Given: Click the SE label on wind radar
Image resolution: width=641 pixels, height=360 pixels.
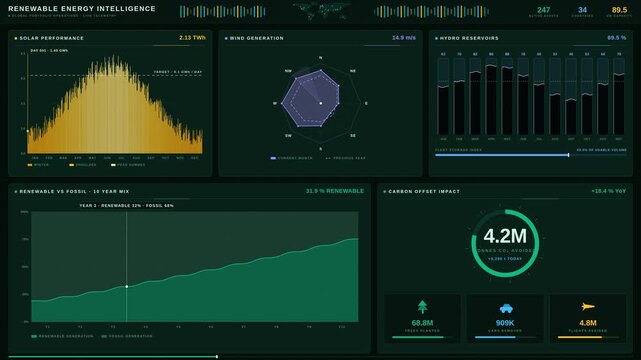Looking at the screenshot, I should [353, 136].
